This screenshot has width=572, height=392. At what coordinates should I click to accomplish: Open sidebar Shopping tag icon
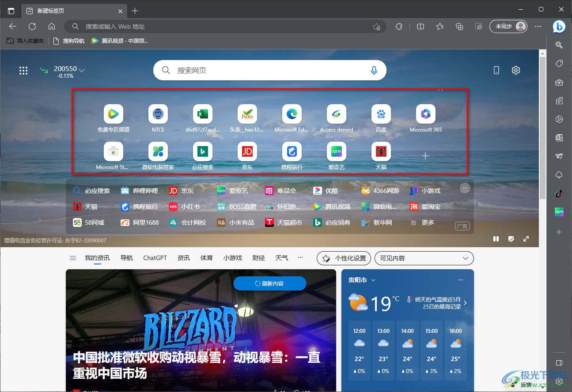click(559, 64)
